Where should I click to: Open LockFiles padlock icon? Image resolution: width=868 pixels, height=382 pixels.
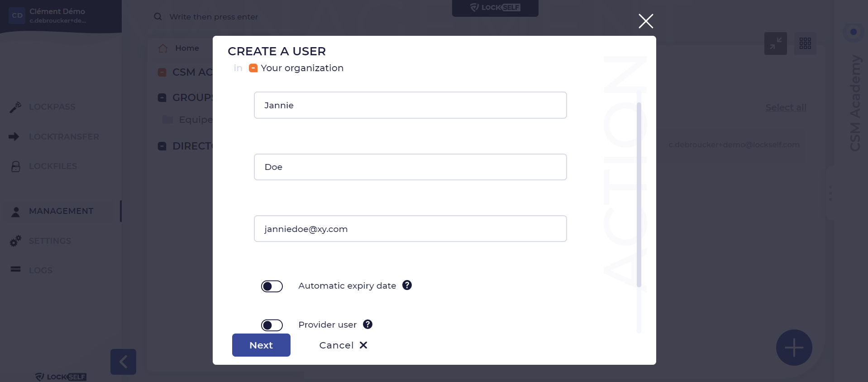point(16,166)
